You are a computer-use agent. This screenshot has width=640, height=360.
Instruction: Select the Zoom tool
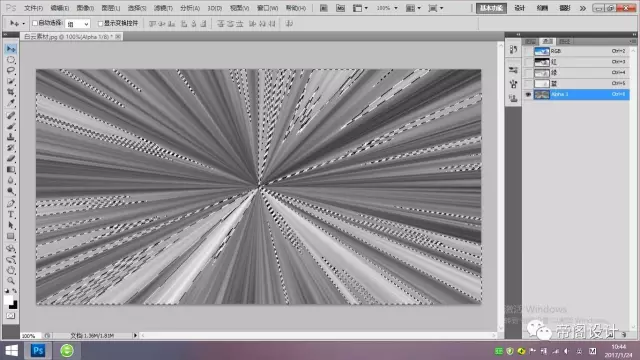11,280
